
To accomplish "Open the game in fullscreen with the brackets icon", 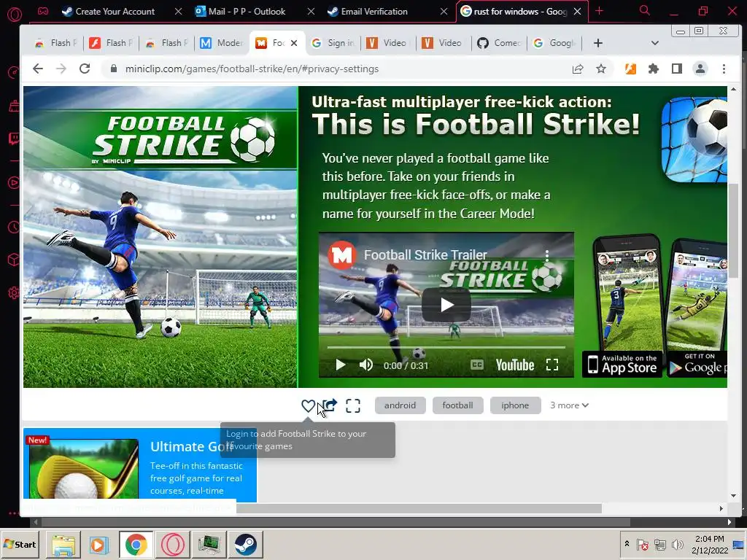I will 353,405.
